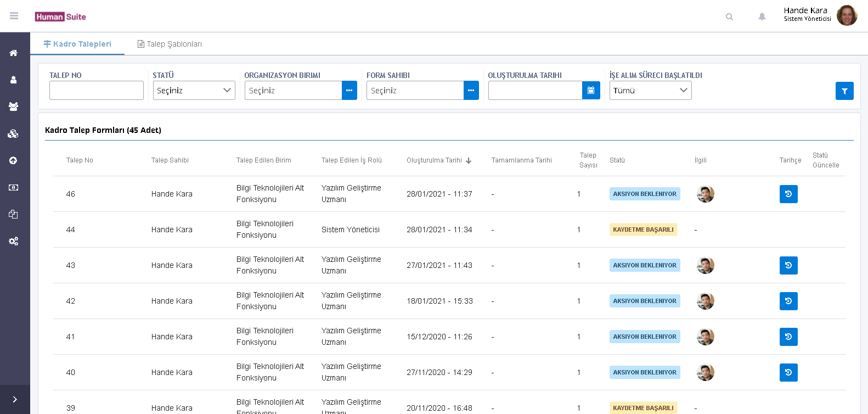Select the Kadro Talepleri tab
Screen dimensions: 868x414
(x=77, y=44)
